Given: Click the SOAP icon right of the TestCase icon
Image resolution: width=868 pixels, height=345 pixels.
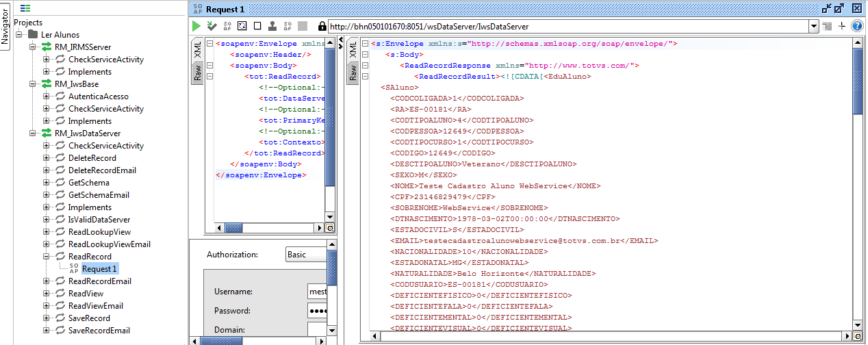Looking at the screenshot, I should click(228, 26).
